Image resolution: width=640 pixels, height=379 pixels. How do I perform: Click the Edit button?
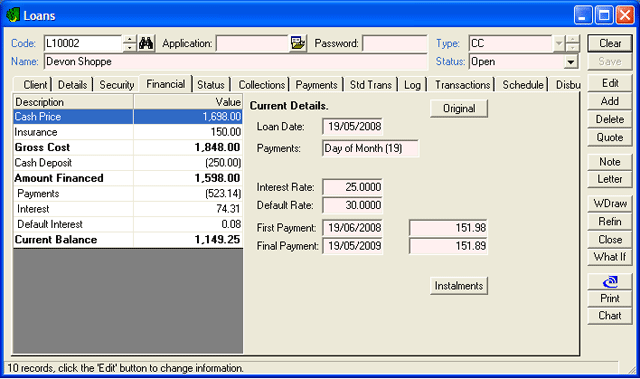[x=610, y=83]
